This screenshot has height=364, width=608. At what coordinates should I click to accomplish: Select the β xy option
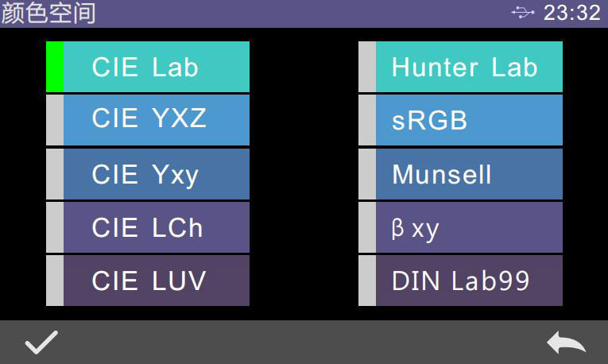click(x=469, y=227)
